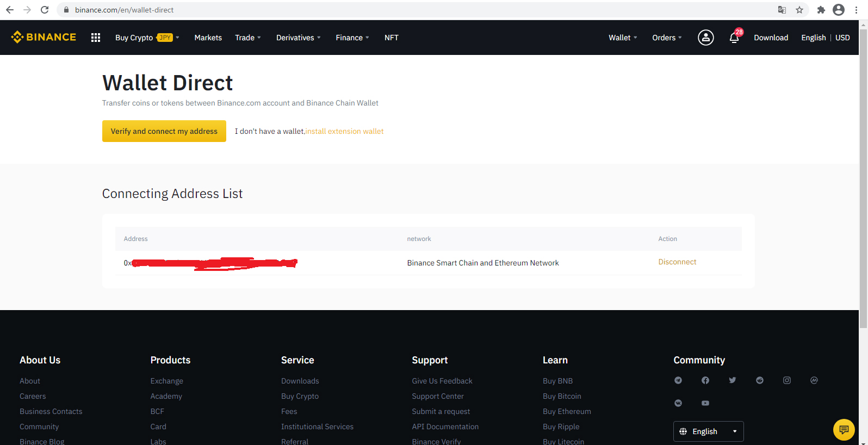The width and height of the screenshot is (868, 445).
Task: Reload the page
Action: point(45,10)
